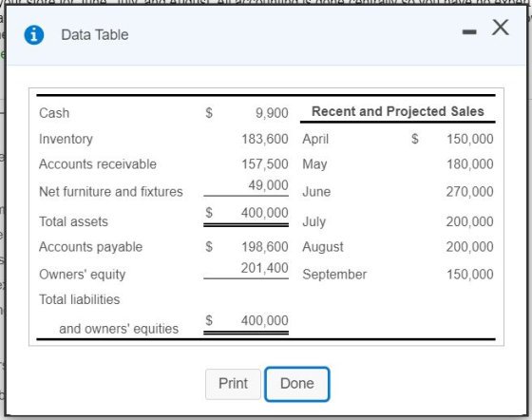This screenshot has height=420, width=532.
Task: Click the Print button
Action: pyautogui.click(x=233, y=384)
